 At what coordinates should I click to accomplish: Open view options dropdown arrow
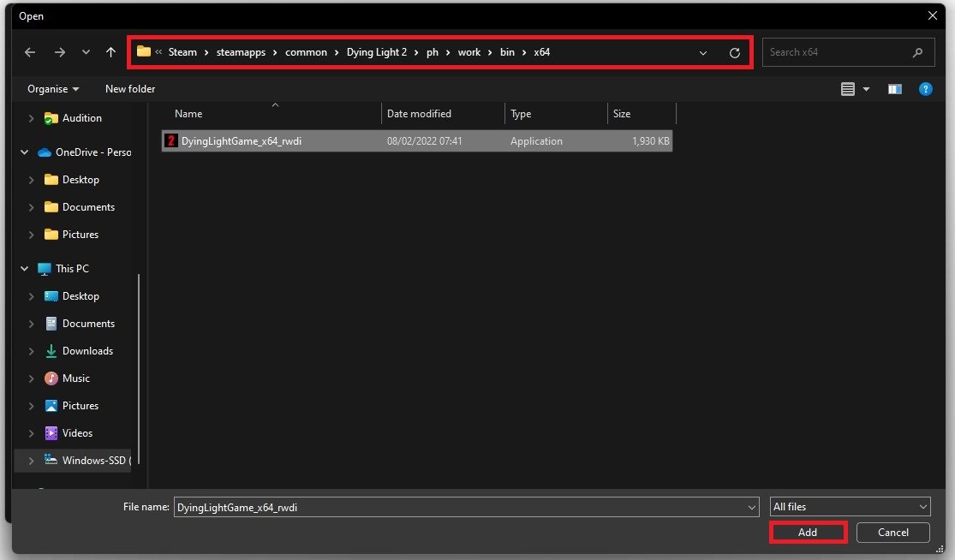pyautogui.click(x=866, y=89)
